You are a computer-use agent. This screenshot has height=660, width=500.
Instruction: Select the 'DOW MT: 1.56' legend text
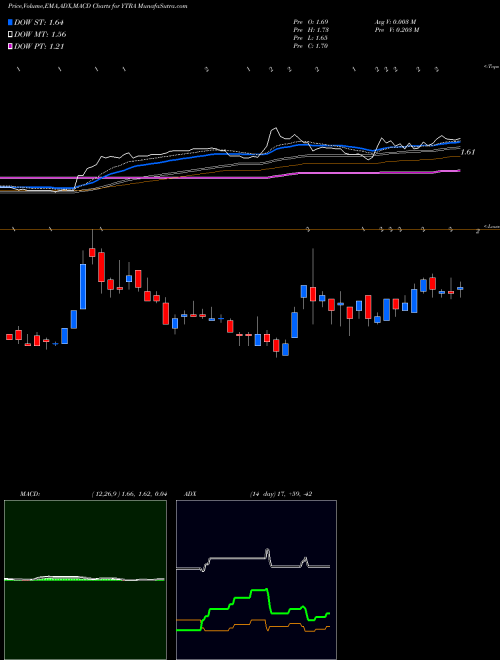click(40, 35)
